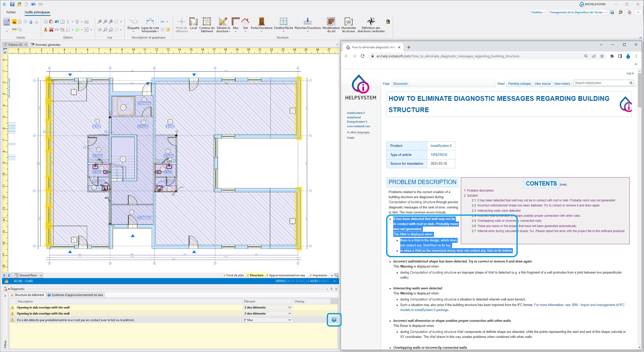The width and height of the screenshot is (644, 352).
Task: Toggle Fond de plan layer lightbulb
Action: click(224, 275)
